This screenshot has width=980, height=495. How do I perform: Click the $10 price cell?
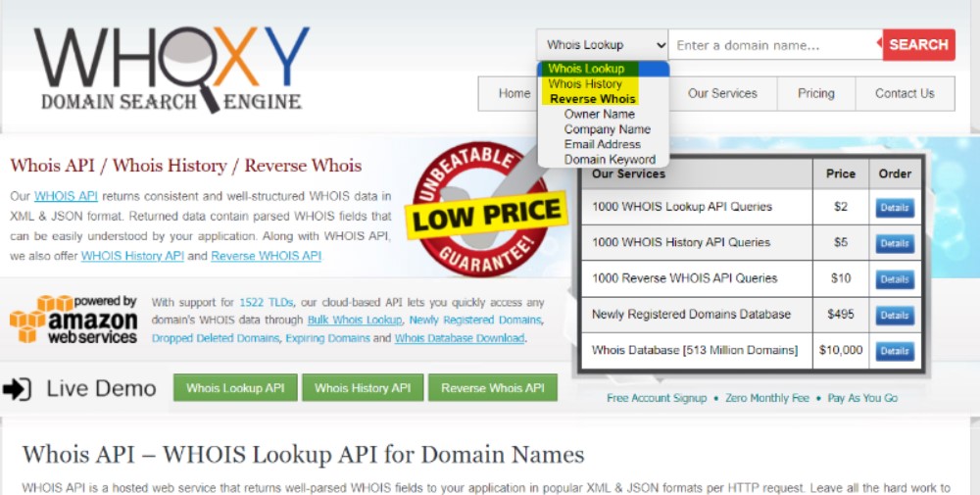tap(841, 278)
